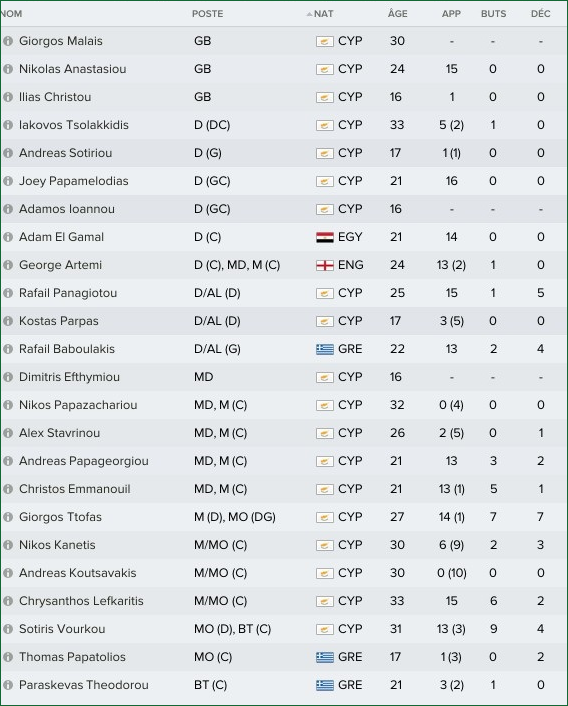Viewport: 568px width, 706px height.
Task: Sort table by BUTS column header
Action: [x=493, y=14]
